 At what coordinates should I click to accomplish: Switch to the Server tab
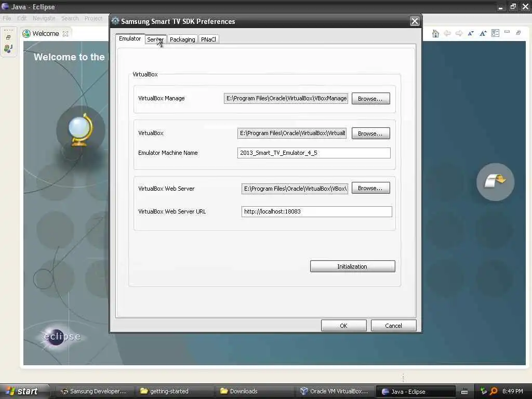[x=155, y=39]
